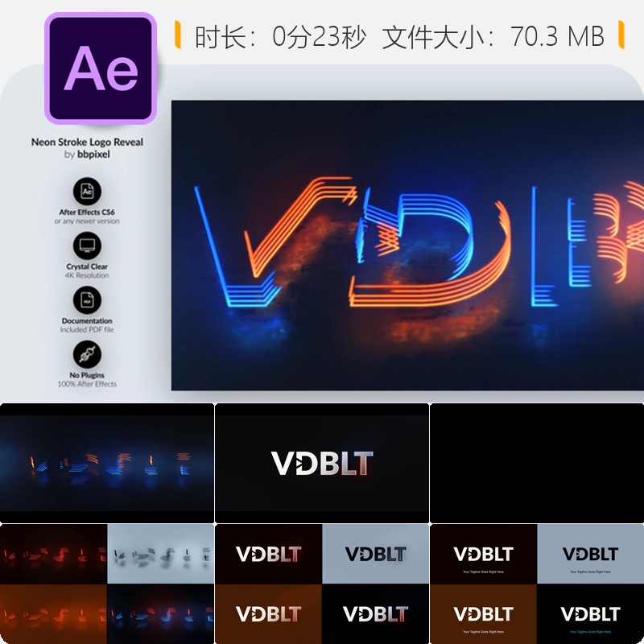
Task: Click the bbpixel author name
Action: point(93,155)
